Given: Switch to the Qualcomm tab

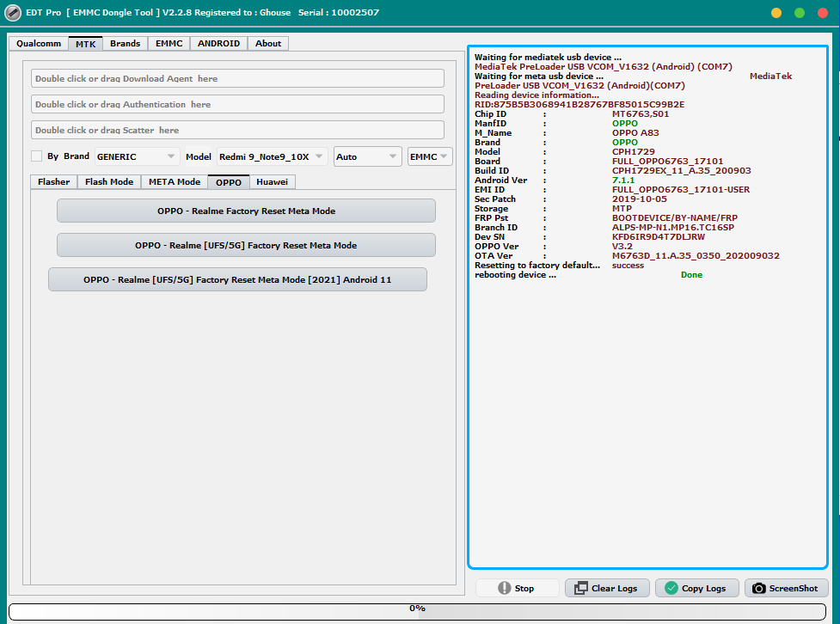Looking at the screenshot, I should pos(39,43).
